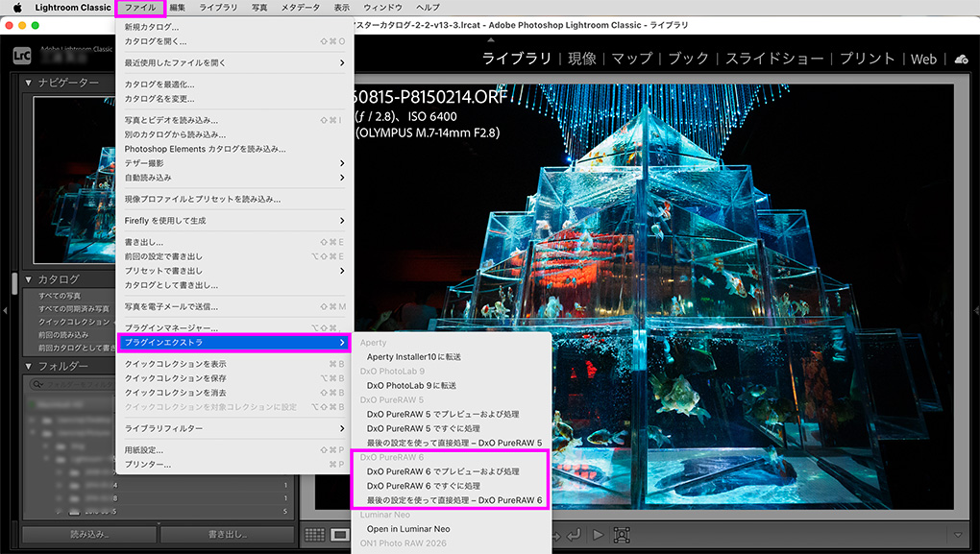Click the LrC logo identity plate
The height and width of the screenshot is (554, 980).
tap(21, 56)
